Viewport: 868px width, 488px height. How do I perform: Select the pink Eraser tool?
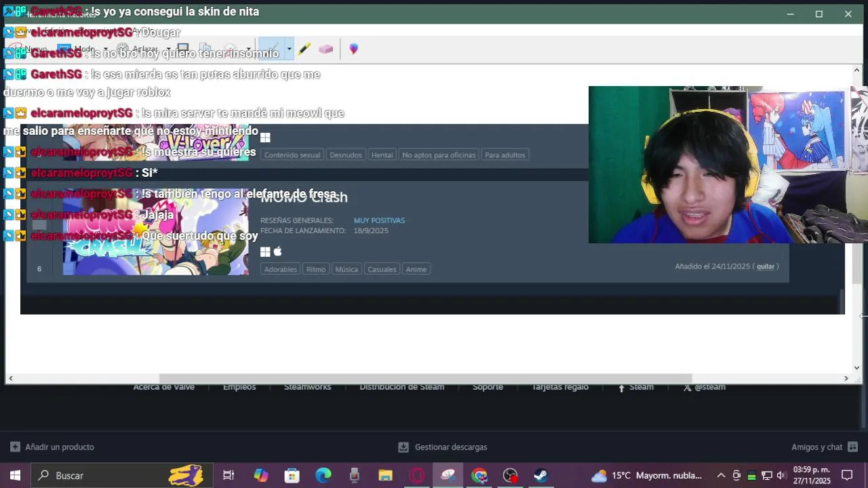(x=326, y=49)
